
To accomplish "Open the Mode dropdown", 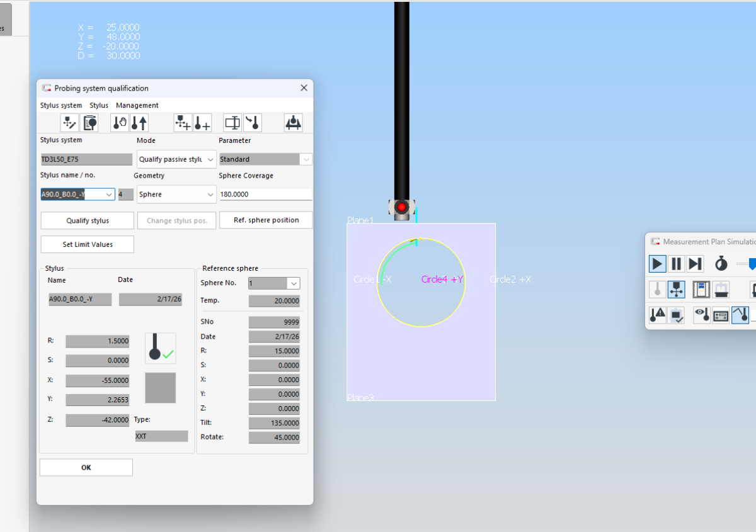I will pyautogui.click(x=176, y=159).
